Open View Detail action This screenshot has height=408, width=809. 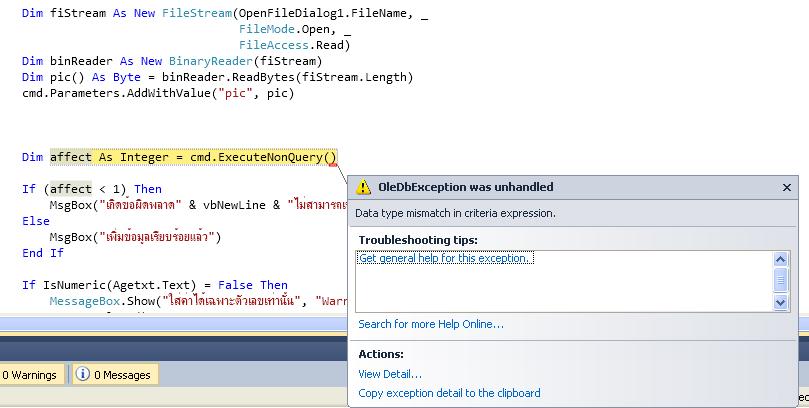click(390, 374)
